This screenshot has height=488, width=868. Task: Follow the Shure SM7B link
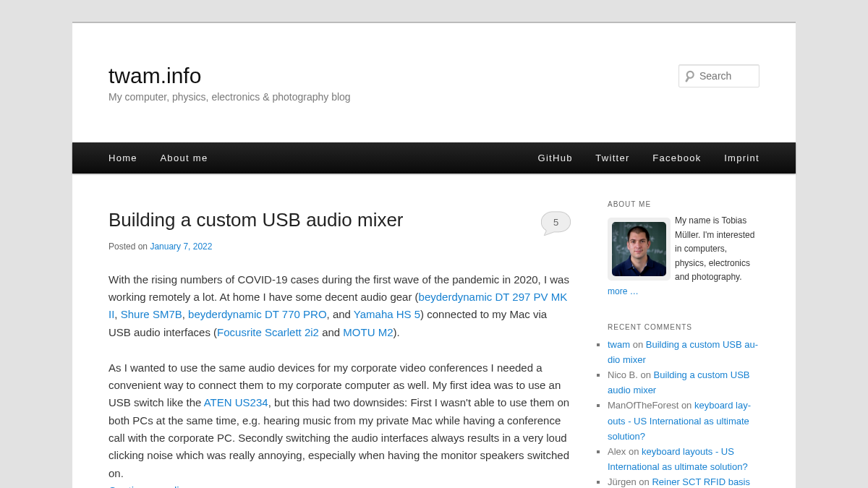151,314
